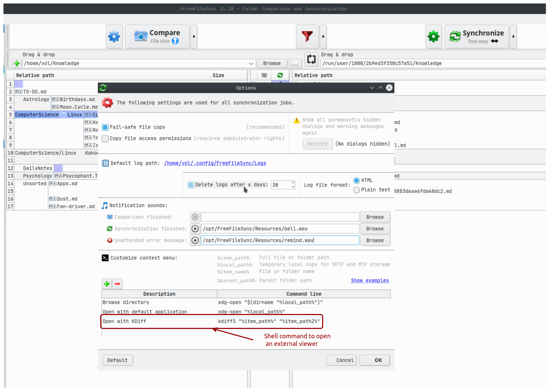
Task: Confirm Options with OK button
Action: (x=375, y=360)
